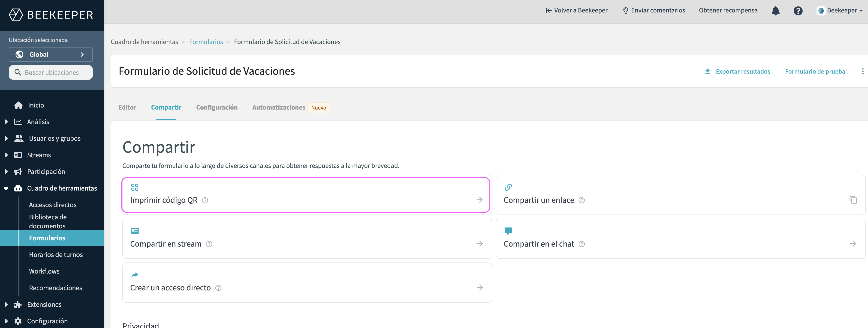Show help tooltip for Imprimir código QR

205,200
